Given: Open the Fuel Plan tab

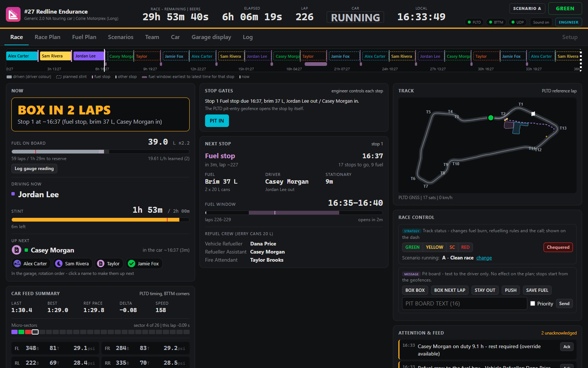Looking at the screenshot, I should tap(84, 37).
